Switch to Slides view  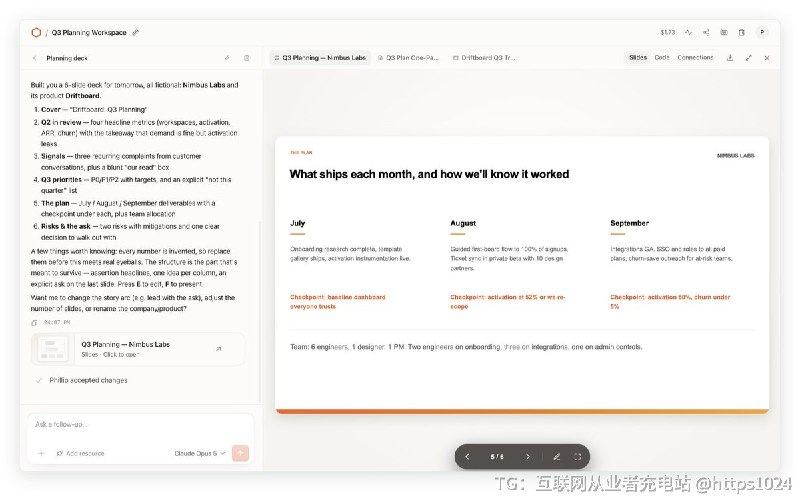pos(638,58)
